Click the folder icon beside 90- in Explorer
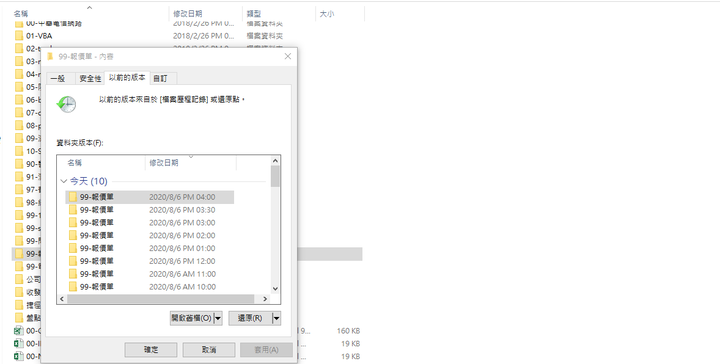Viewport: 720px width, 364px height. click(x=19, y=164)
